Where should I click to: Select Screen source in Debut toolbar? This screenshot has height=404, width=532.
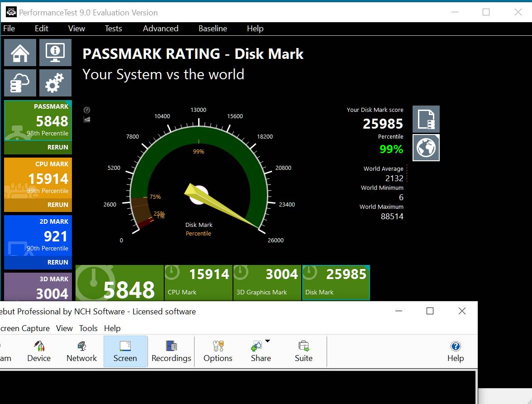click(125, 351)
